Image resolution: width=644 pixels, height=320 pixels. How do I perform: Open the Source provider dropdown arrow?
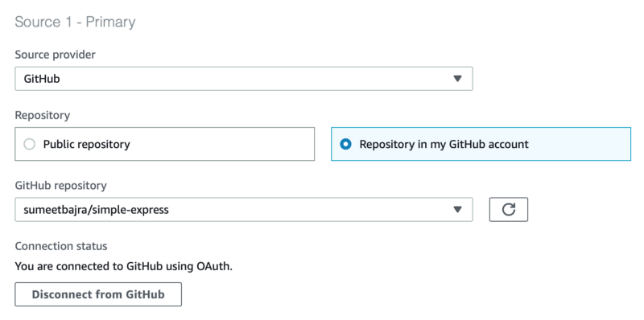(x=457, y=79)
